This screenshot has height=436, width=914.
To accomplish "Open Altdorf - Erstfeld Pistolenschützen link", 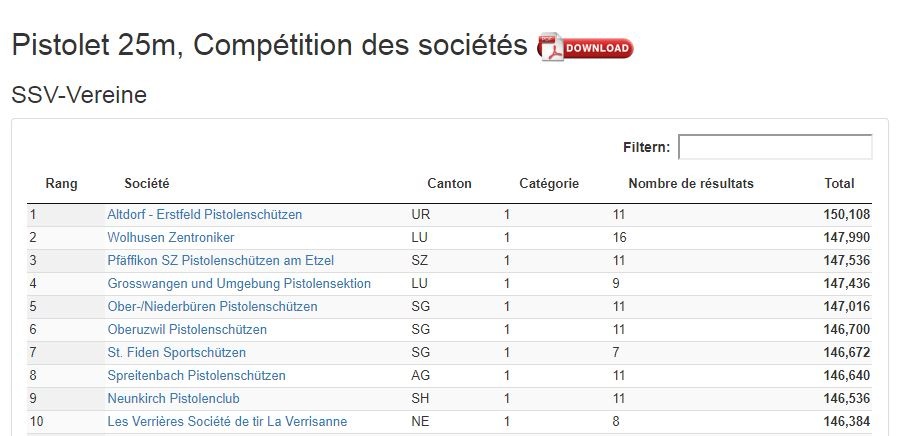I will [205, 215].
